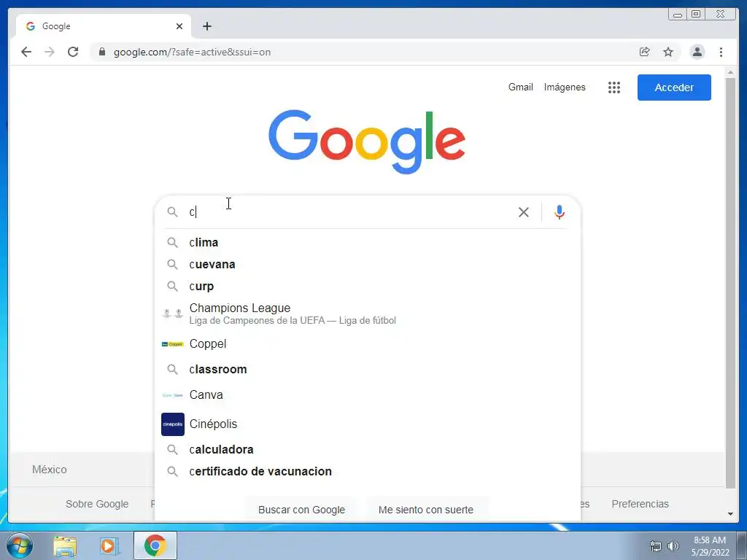The height and width of the screenshot is (560, 747).
Task: Click the search icon next to 'calculadora'
Action: tap(172, 449)
